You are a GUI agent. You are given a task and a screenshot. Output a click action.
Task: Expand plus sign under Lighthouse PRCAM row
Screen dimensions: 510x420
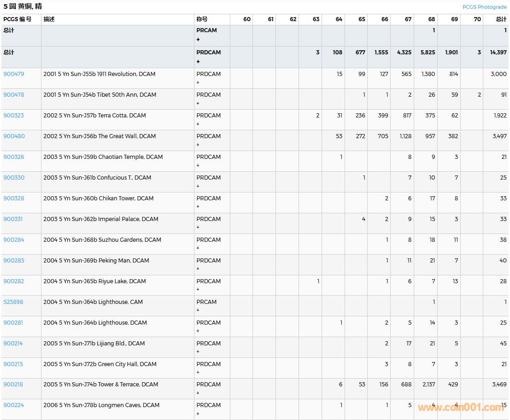pyautogui.click(x=198, y=310)
